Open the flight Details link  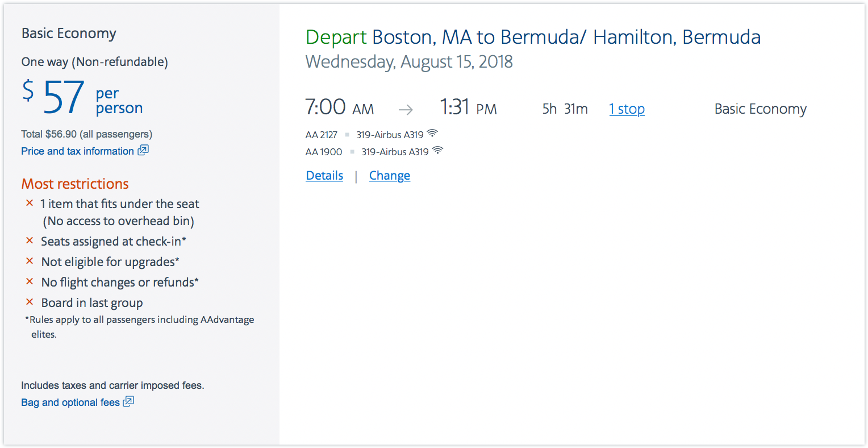pyautogui.click(x=324, y=176)
